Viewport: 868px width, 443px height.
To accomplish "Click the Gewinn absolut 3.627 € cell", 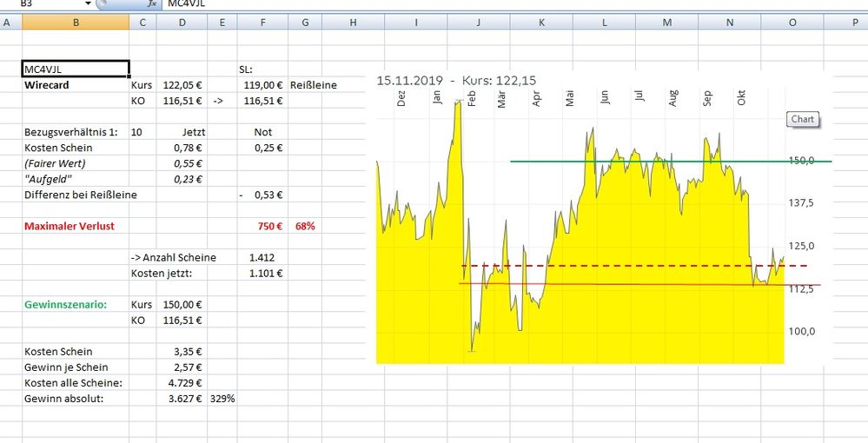I will pos(182,399).
